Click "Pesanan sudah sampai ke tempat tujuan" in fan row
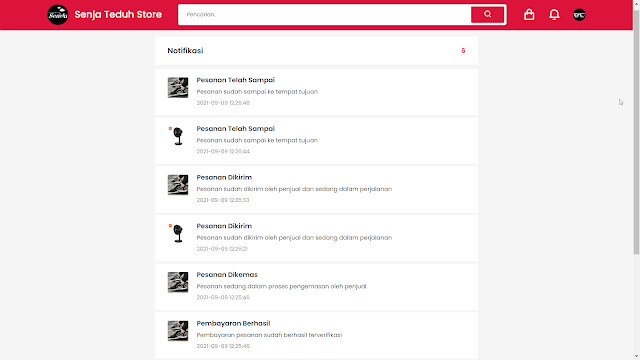The height and width of the screenshot is (360, 640). point(257,140)
